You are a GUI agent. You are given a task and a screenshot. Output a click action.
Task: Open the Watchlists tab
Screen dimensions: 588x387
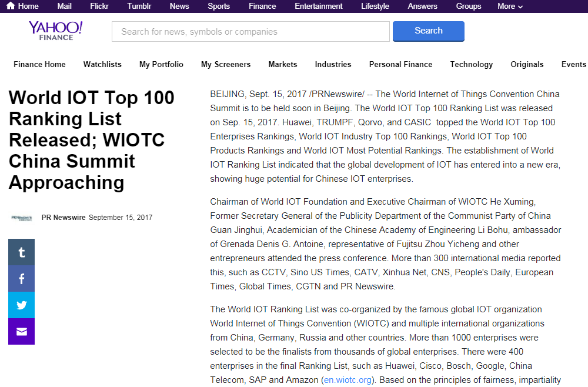click(102, 65)
